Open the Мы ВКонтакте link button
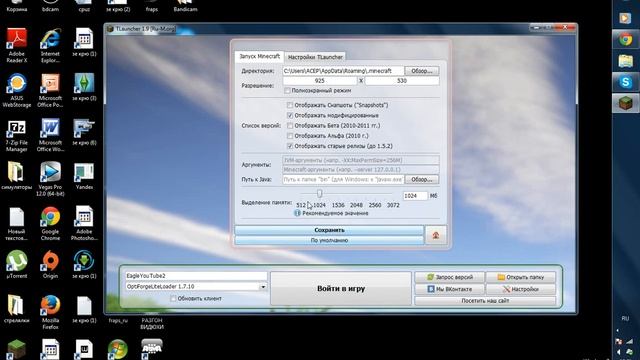The width and height of the screenshot is (640, 360). pos(449,289)
